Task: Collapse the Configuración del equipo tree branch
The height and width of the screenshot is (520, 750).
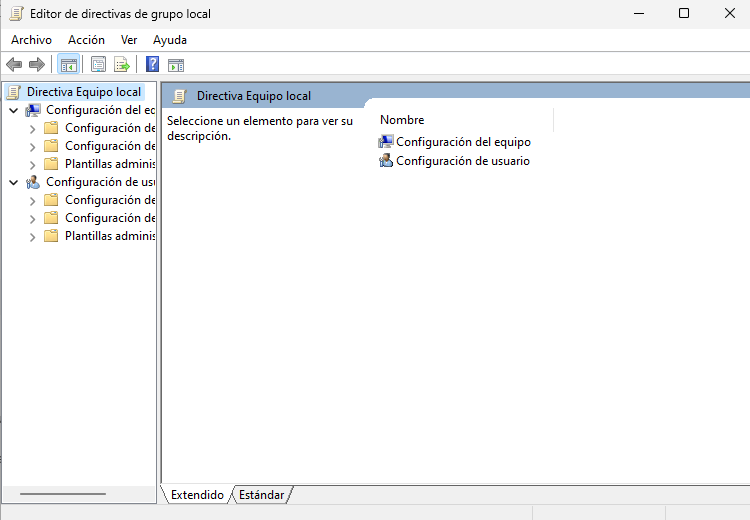Action: [x=14, y=111]
